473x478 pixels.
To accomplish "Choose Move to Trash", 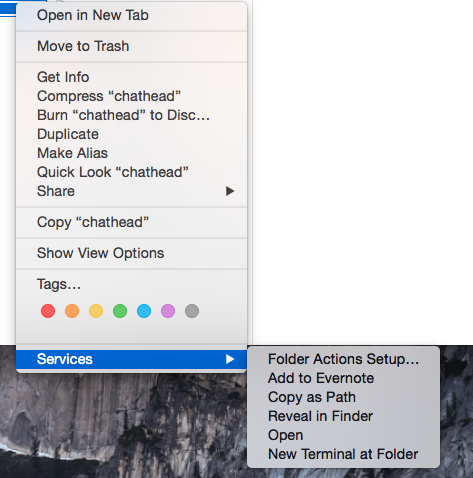I will (x=132, y=46).
